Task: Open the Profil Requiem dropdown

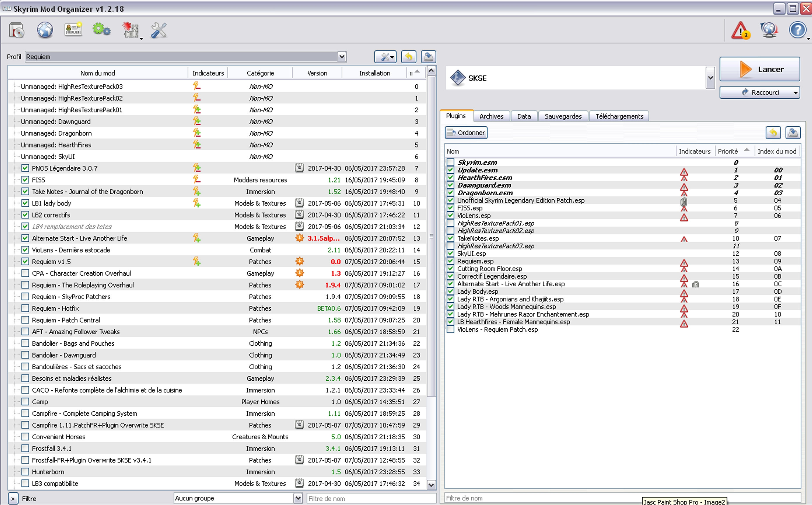Action: coord(342,57)
